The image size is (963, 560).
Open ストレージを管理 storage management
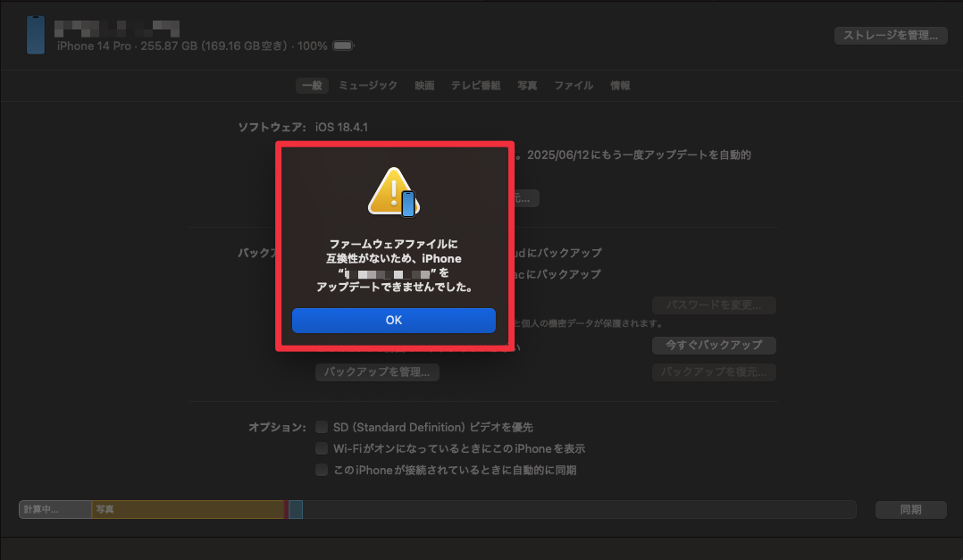pyautogui.click(x=891, y=36)
